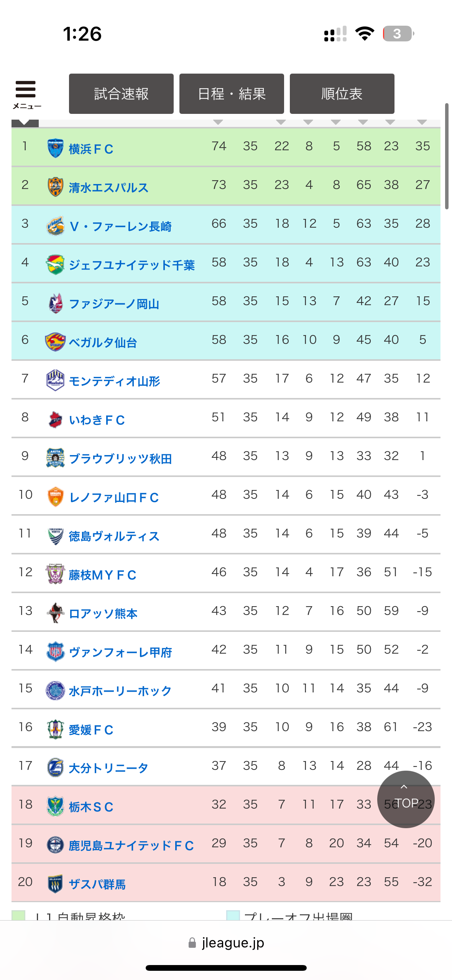Open the 試合速報 tab
Screen dimensions: 452x980
[121, 94]
